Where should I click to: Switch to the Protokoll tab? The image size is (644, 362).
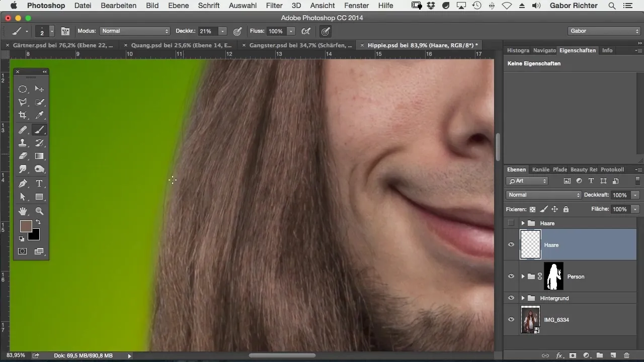pyautogui.click(x=612, y=169)
